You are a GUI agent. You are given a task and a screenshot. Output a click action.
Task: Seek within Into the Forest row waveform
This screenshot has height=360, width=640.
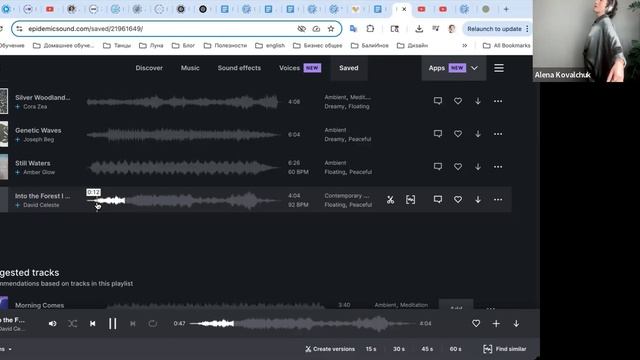183,200
